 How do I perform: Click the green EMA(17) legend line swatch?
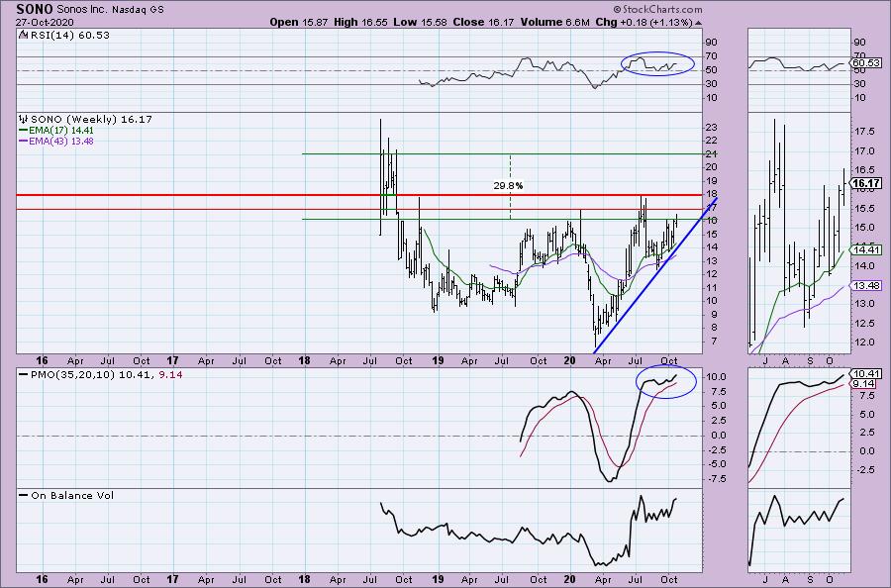point(24,130)
